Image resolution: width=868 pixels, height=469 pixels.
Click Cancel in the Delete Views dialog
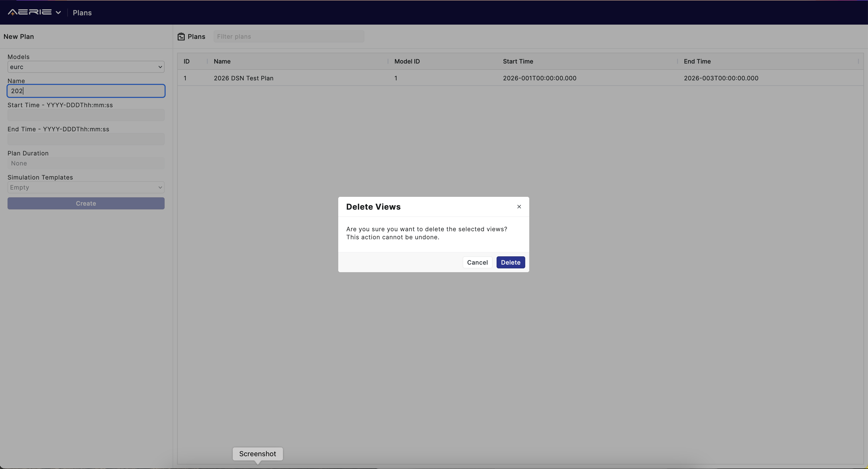pyautogui.click(x=477, y=262)
